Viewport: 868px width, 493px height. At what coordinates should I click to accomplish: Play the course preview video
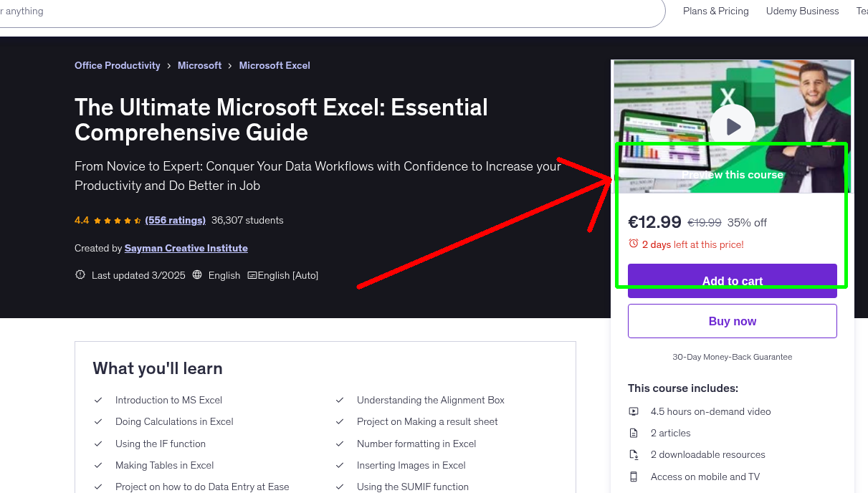[x=732, y=126]
